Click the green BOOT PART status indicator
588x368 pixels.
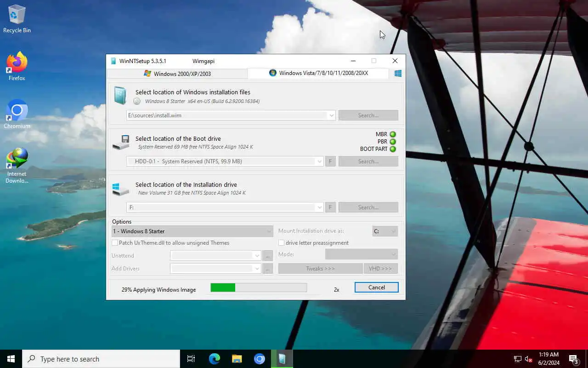pos(393,149)
